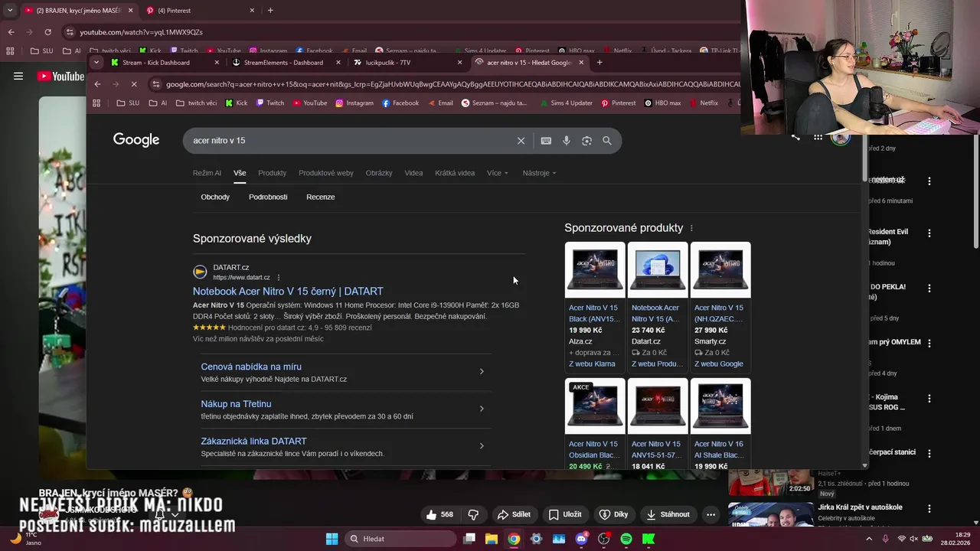
Task: Open Task View from the taskbar
Action: (x=469, y=539)
